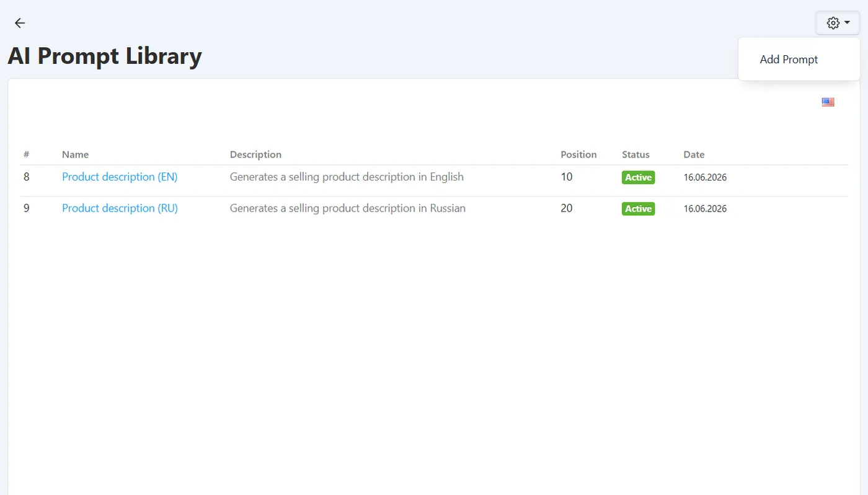This screenshot has height=495, width=868.
Task: Click the # column header
Action: click(x=27, y=154)
